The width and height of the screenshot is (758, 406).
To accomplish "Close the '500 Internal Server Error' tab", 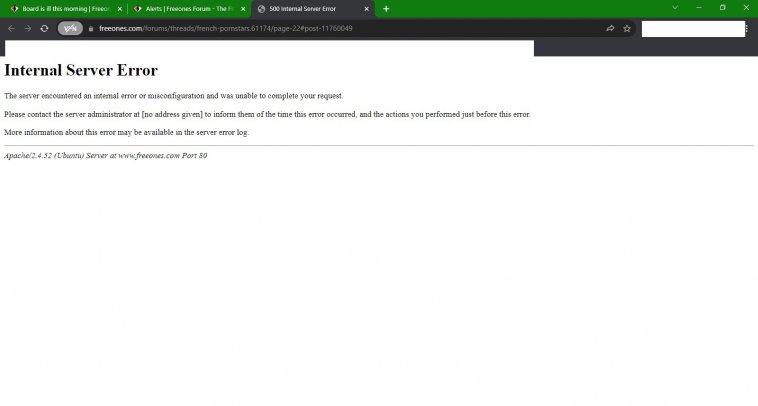I will [366, 8].
